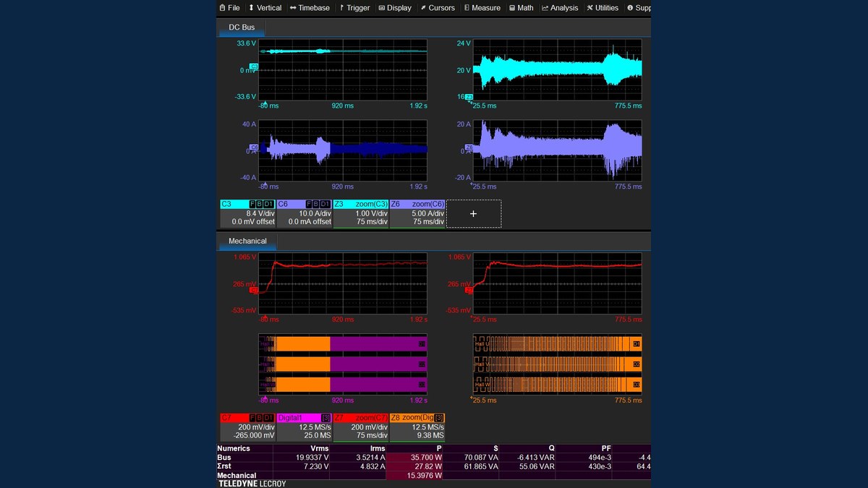This screenshot has height=488, width=868.
Task: Open the Digital1 descriptor box
Action: 304,427
